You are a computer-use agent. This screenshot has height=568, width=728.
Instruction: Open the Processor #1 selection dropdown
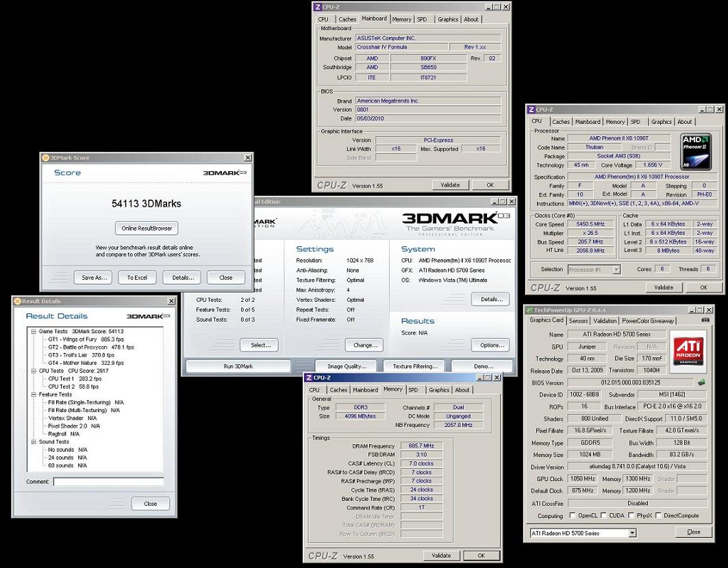coord(616,269)
